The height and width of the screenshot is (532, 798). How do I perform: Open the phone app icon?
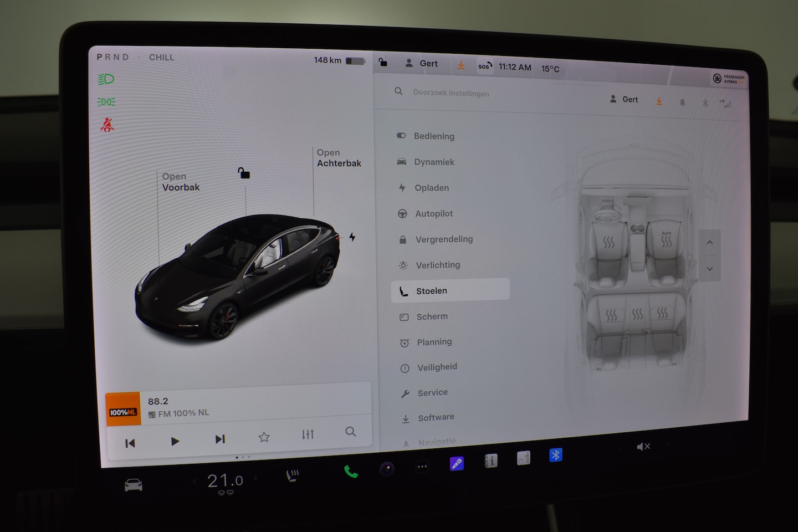(x=351, y=472)
